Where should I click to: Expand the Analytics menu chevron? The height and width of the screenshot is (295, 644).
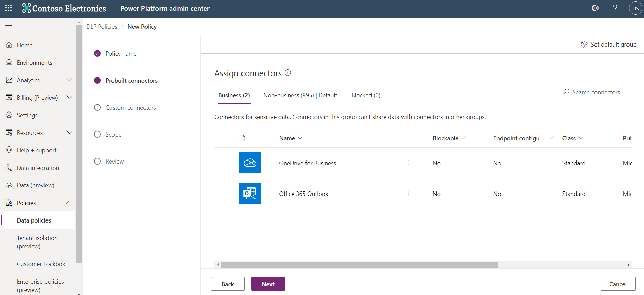[x=69, y=80]
